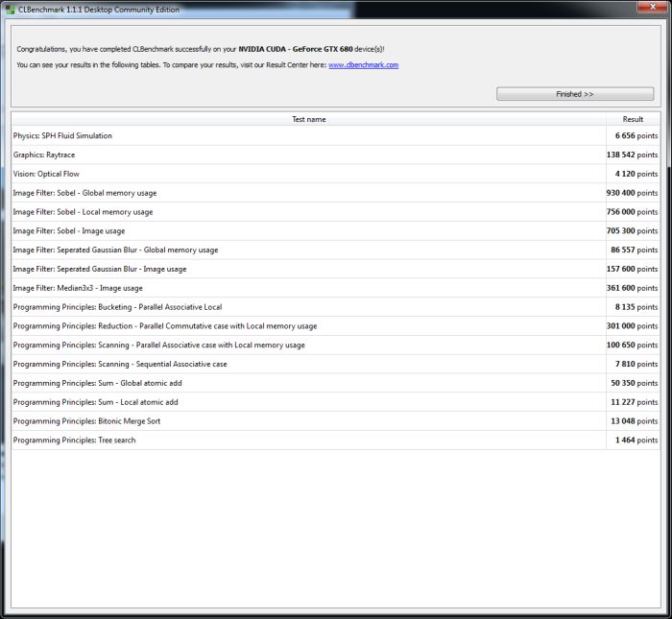Click the 1 464 points result
This screenshot has height=619, width=672.
tap(636, 440)
